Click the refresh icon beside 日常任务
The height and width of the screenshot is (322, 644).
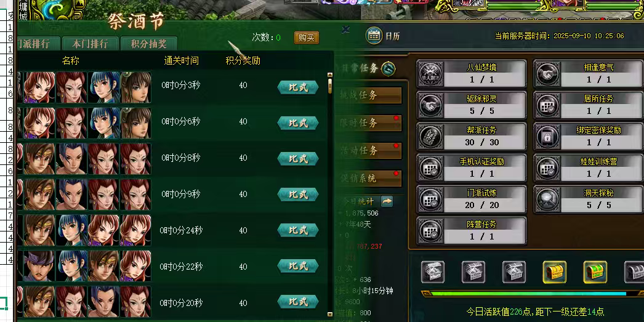coord(388,68)
